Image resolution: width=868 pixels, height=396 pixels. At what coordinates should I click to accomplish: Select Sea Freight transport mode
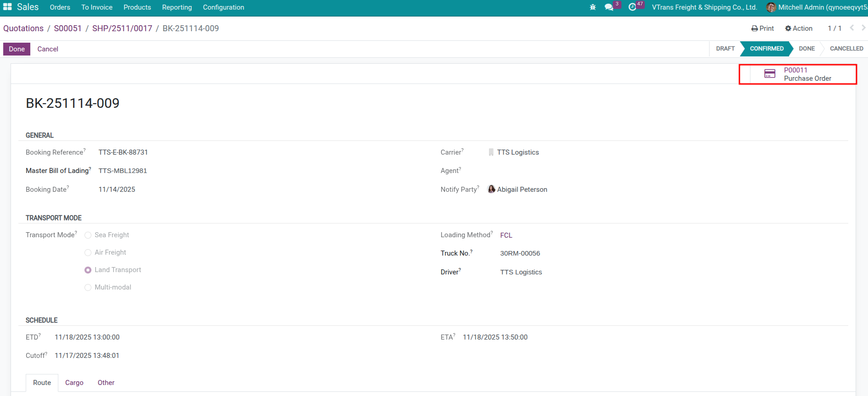coord(88,235)
